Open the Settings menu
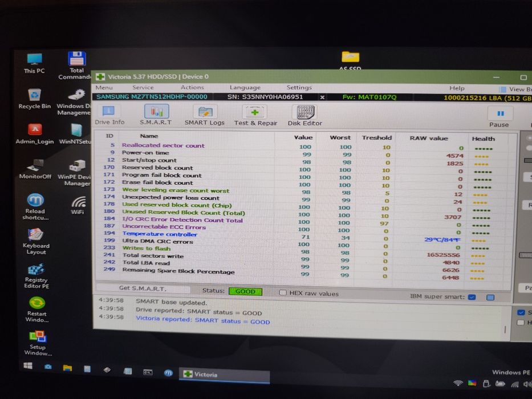The height and width of the screenshot is (399, 532). 299,88
